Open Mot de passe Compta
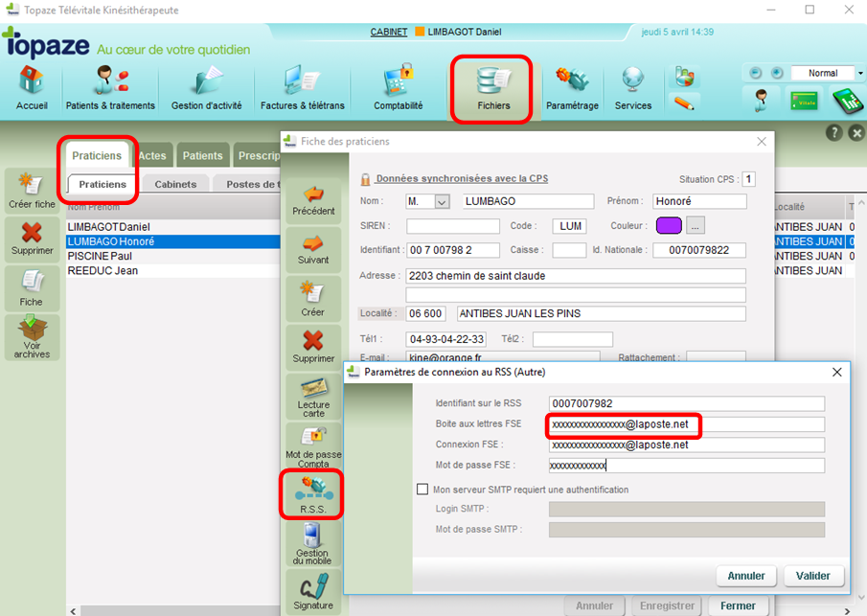This screenshot has width=867, height=616. (x=313, y=446)
